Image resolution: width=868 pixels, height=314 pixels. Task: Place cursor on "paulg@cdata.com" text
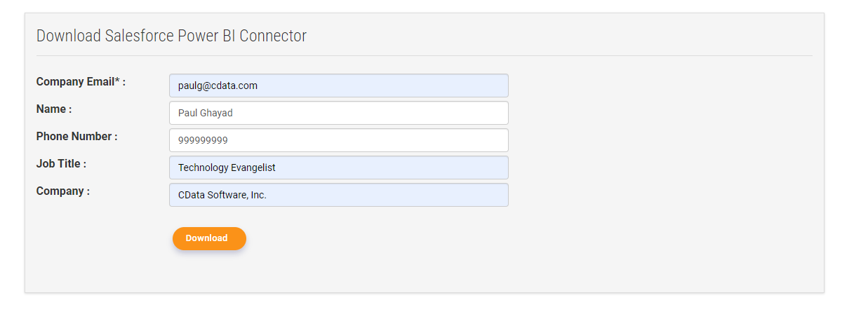[218, 86]
